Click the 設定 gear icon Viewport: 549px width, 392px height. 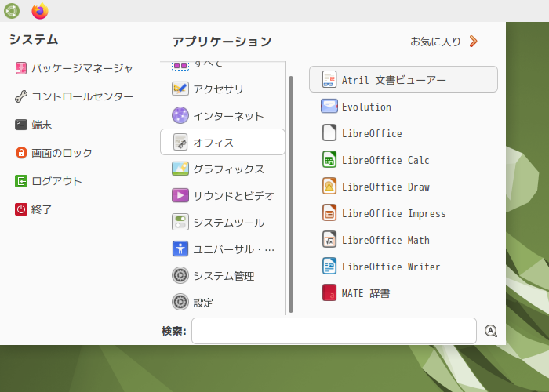[x=180, y=302]
